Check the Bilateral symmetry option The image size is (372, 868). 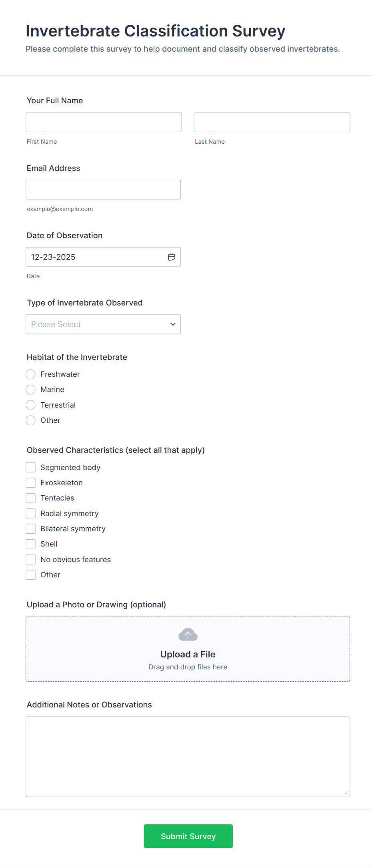(30, 528)
